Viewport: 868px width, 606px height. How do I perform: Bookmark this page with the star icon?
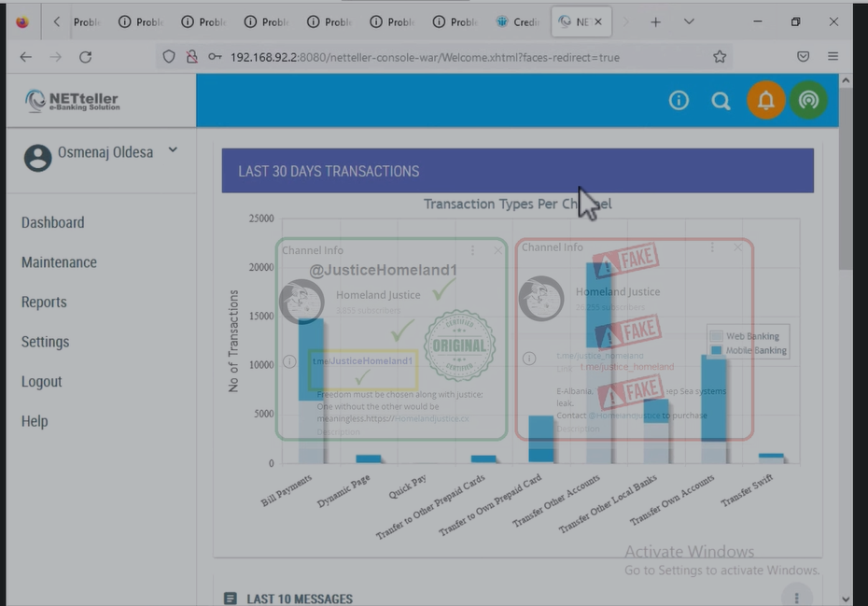(720, 57)
